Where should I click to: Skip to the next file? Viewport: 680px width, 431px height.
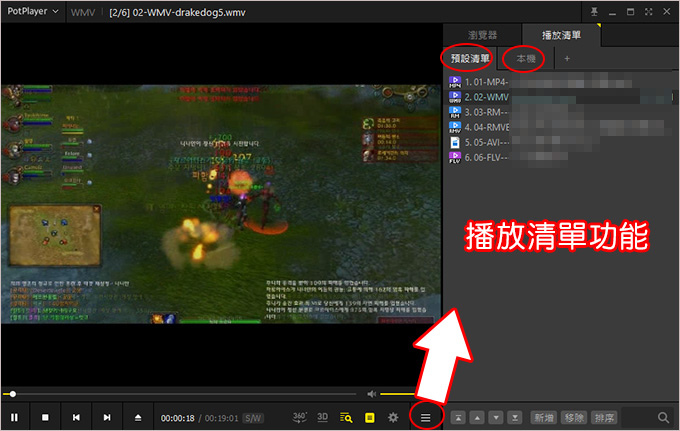coord(107,417)
